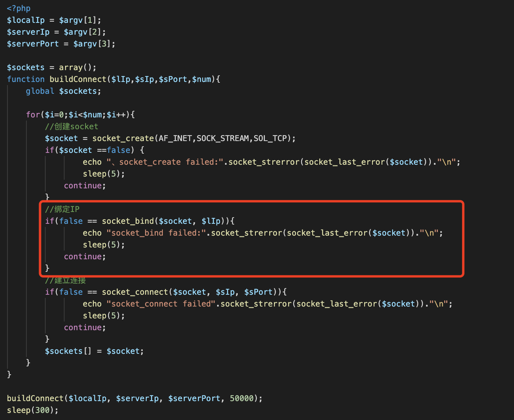
Task: Click the "socket_create" function call
Action: (x=123, y=138)
